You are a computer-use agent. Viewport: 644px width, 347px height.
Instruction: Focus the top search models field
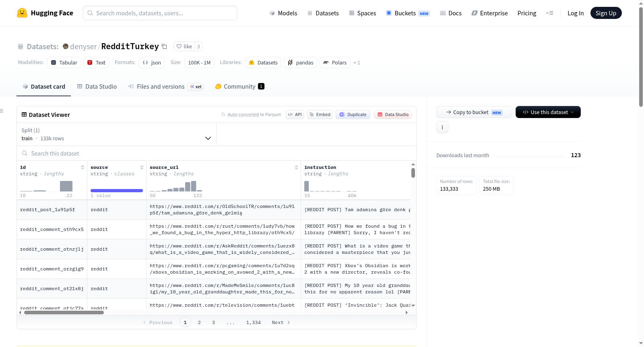(x=160, y=13)
